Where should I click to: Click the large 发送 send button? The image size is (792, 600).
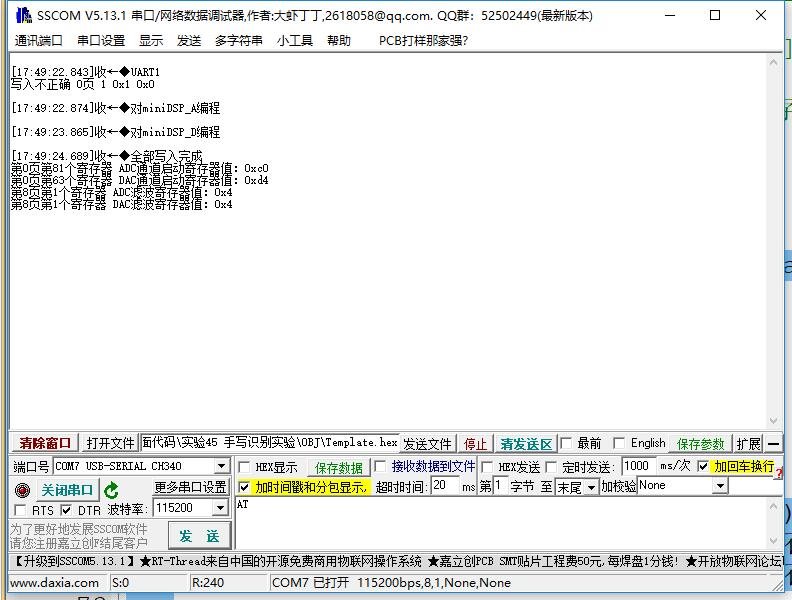tap(199, 536)
